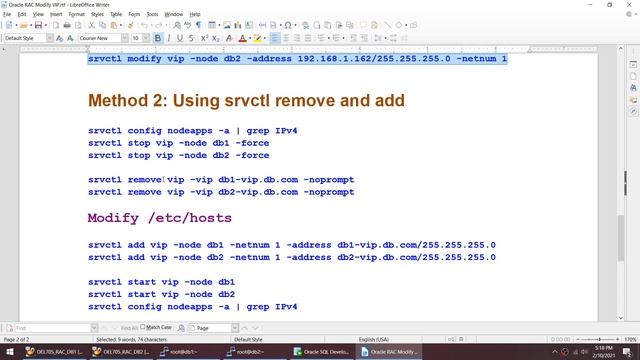Toggle bold formatting
This screenshot has height=360, width=640.
158,38
